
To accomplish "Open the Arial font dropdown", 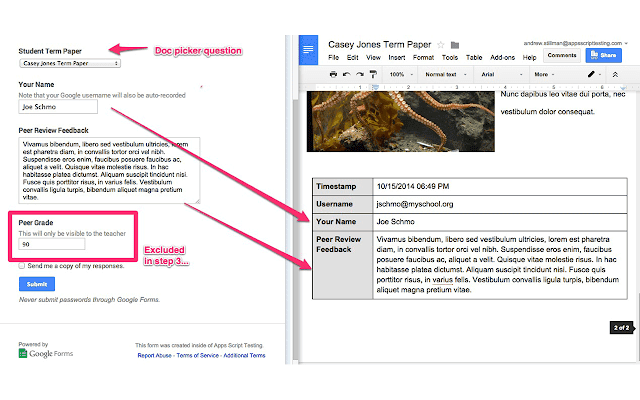I will (x=501, y=74).
